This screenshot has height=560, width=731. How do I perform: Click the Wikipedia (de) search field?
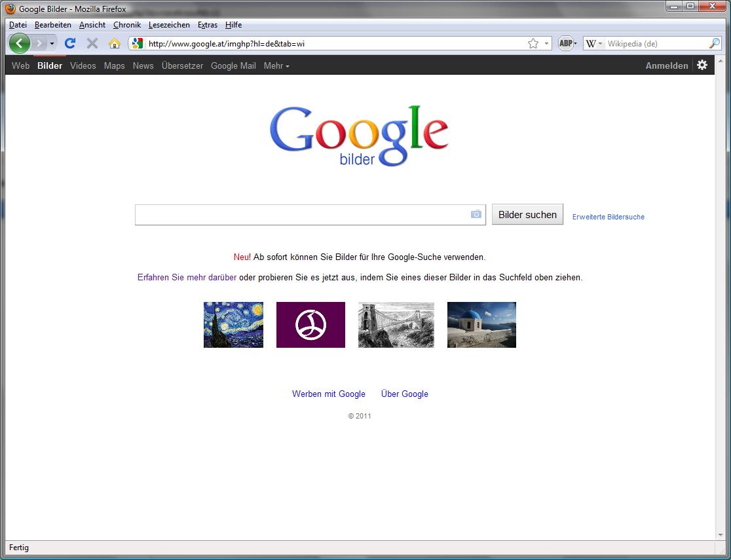coord(656,43)
